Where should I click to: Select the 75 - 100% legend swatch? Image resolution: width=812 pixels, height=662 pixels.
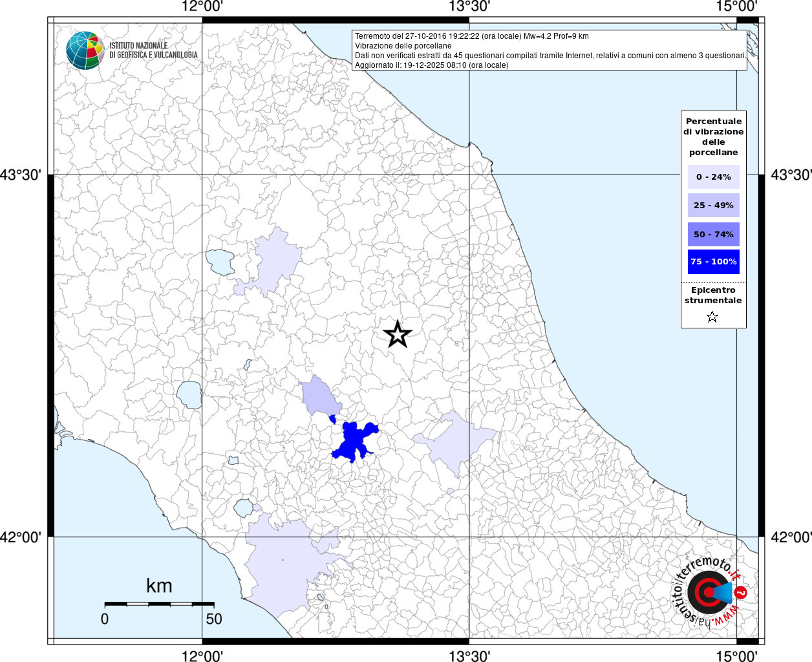pos(714,262)
